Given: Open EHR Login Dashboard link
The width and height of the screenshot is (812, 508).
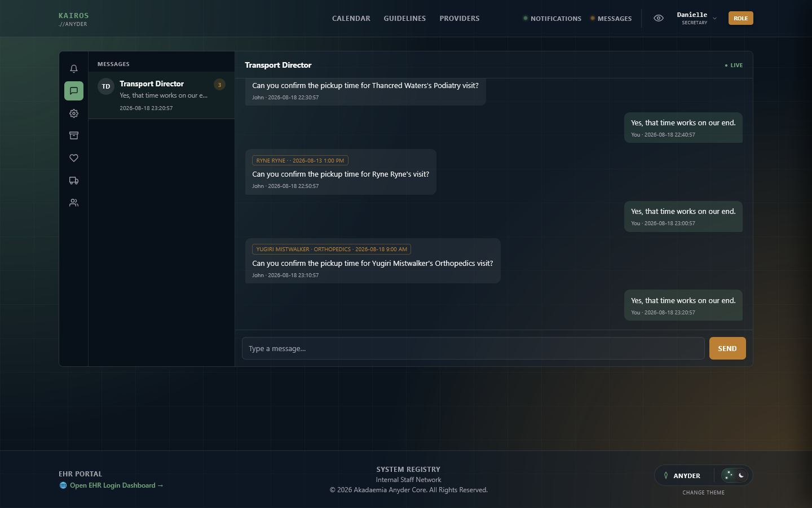Looking at the screenshot, I should [117, 485].
